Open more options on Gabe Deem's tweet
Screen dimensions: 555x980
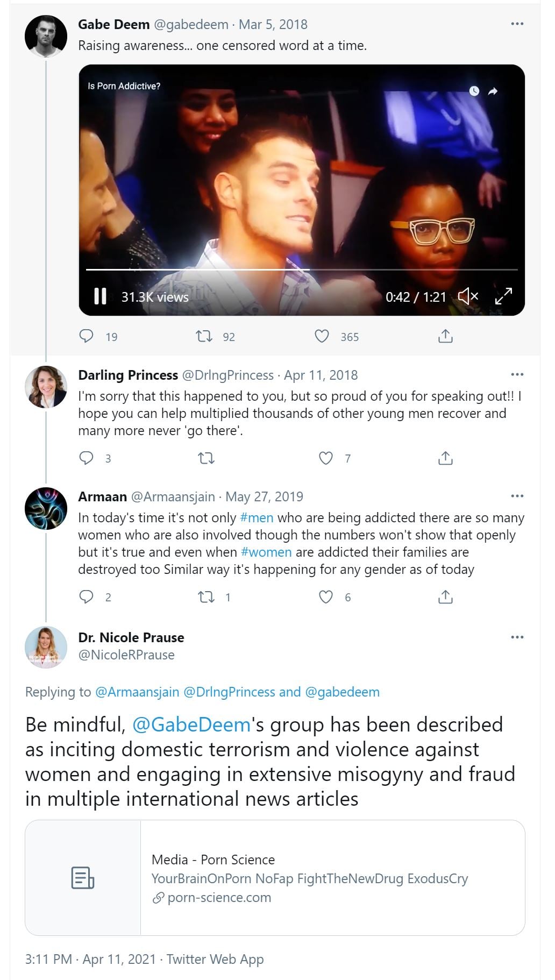517,24
